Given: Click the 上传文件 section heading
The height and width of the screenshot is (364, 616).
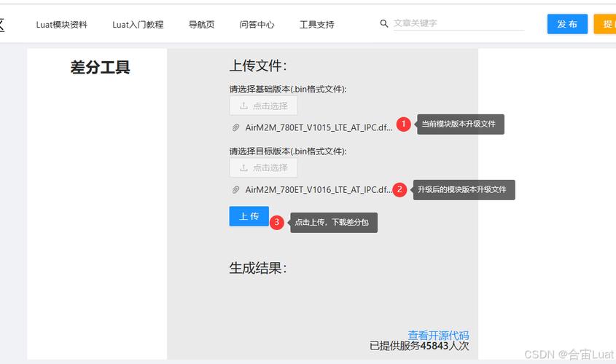Looking at the screenshot, I should click(x=258, y=66).
